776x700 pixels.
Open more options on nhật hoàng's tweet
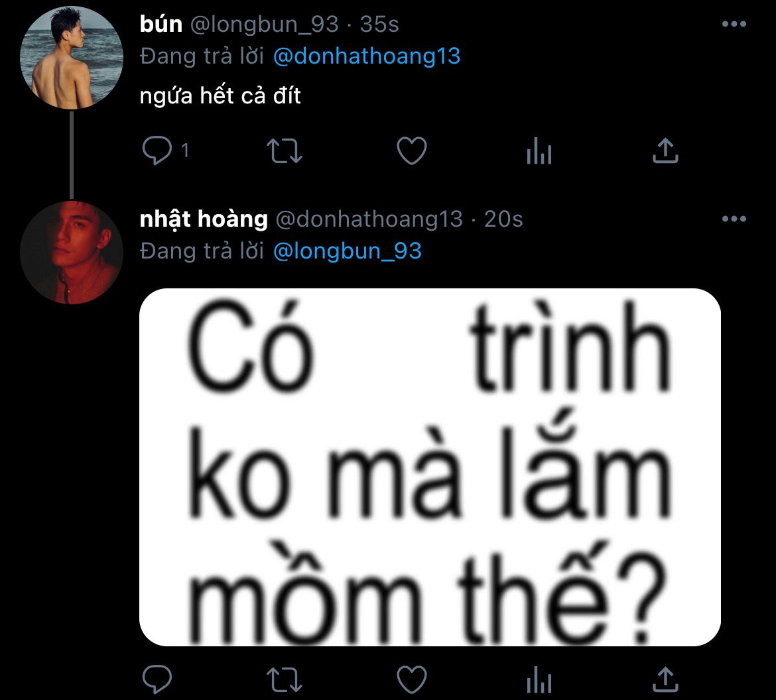pos(734,219)
